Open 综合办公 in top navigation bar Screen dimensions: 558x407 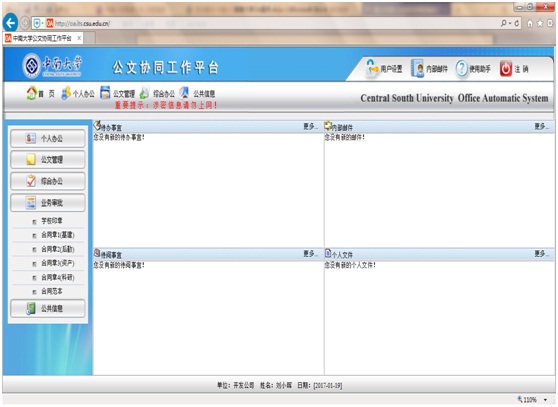[157, 93]
